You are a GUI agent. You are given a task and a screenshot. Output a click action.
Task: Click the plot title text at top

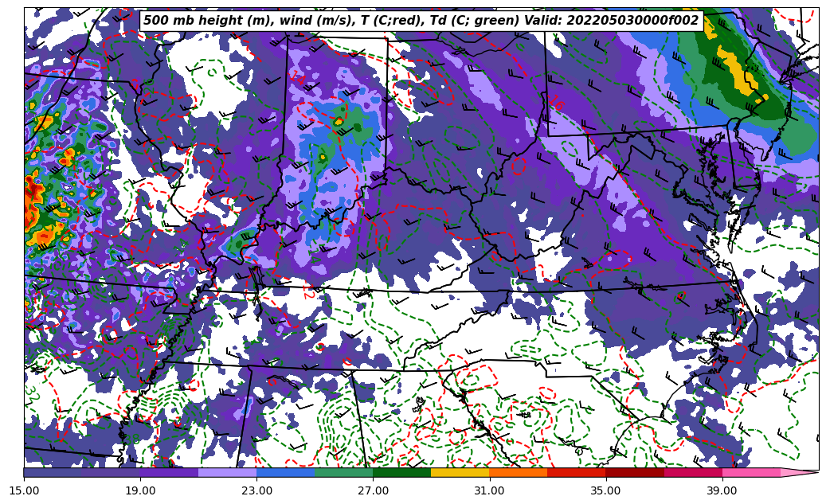pyautogui.click(x=421, y=21)
